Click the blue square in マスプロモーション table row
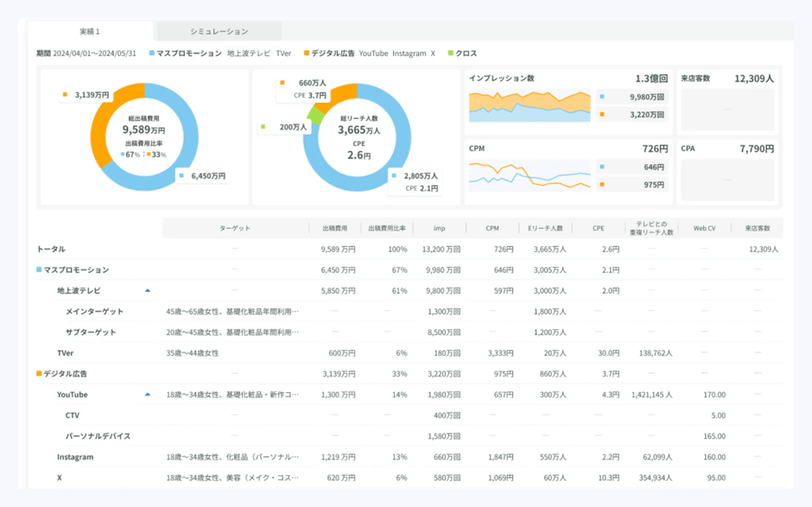The width and height of the screenshot is (812, 507). 39,270
